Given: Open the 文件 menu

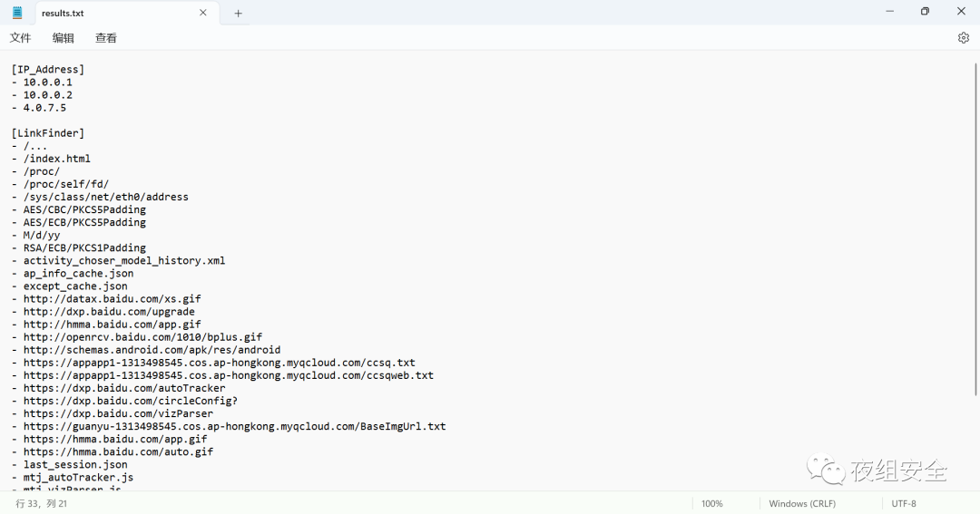Looking at the screenshot, I should pos(20,38).
